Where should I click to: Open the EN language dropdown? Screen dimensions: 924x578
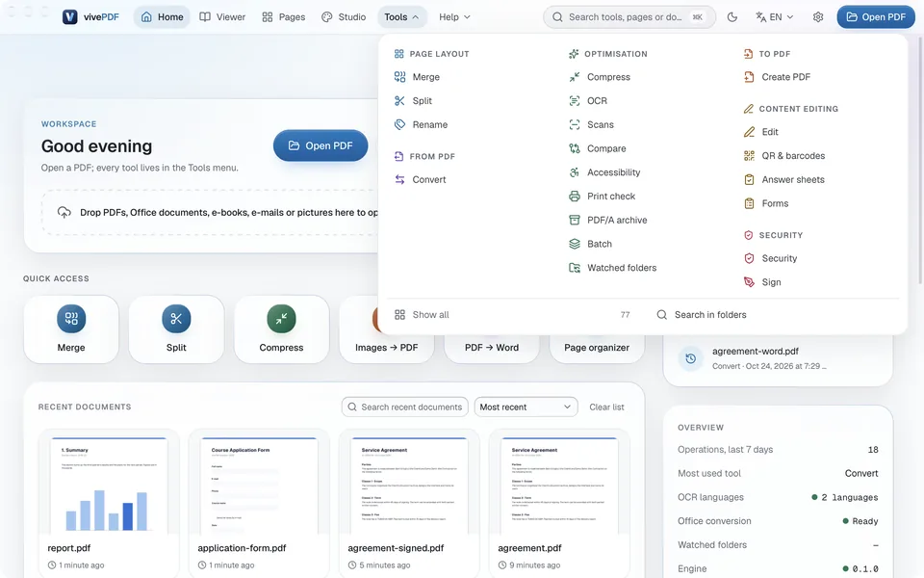[774, 17]
